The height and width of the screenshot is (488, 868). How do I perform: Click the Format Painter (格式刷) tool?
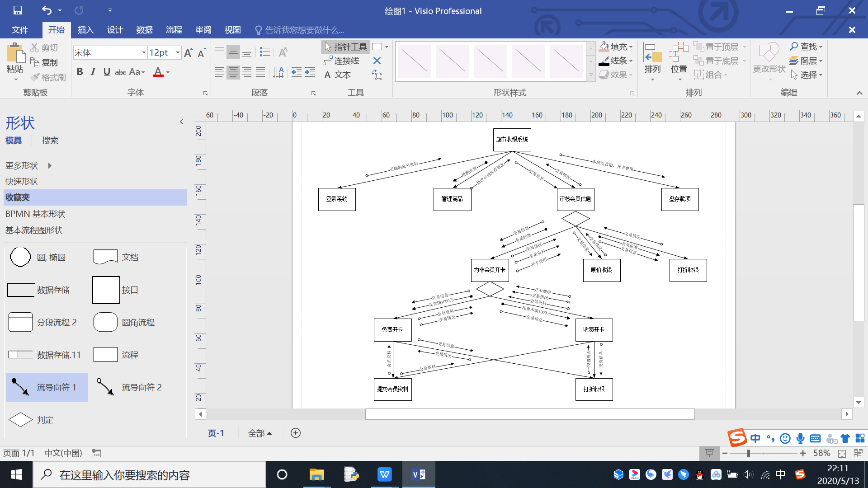coord(48,77)
